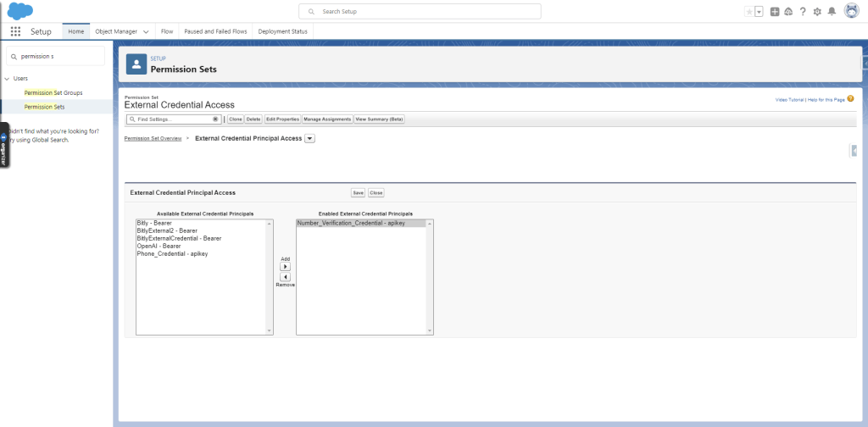
Task: Click the SETUP breadcrumb label
Action: (159, 58)
